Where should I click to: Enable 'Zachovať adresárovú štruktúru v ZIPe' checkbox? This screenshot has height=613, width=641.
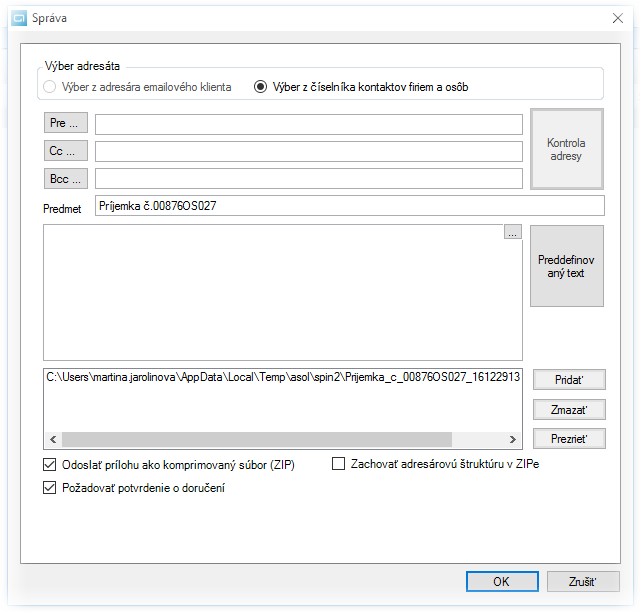click(x=338, y=464)
